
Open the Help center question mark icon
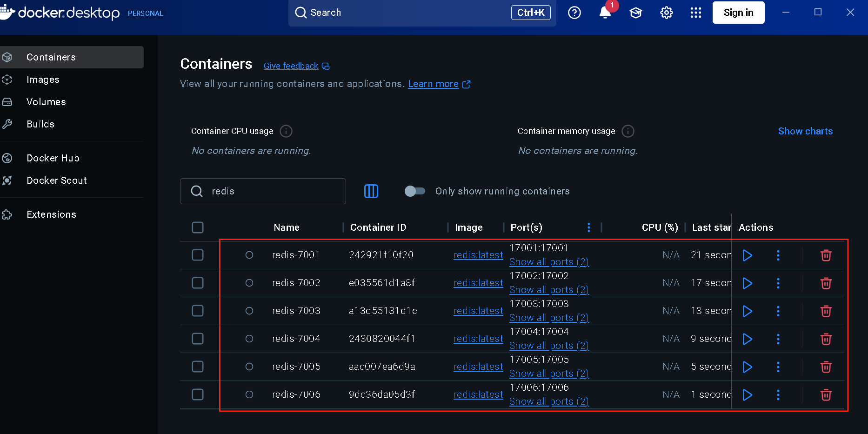click(x=574, y=13)
